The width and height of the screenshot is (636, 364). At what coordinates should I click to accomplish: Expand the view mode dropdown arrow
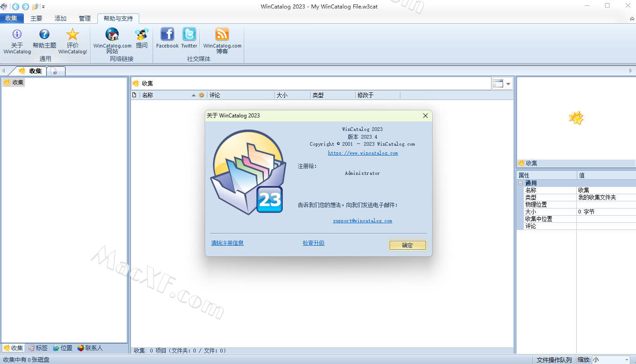(509, 84)
